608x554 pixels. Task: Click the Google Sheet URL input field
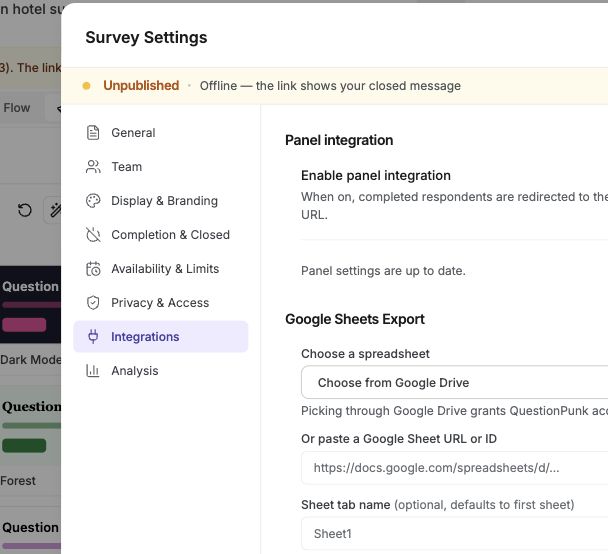[454, 468]
